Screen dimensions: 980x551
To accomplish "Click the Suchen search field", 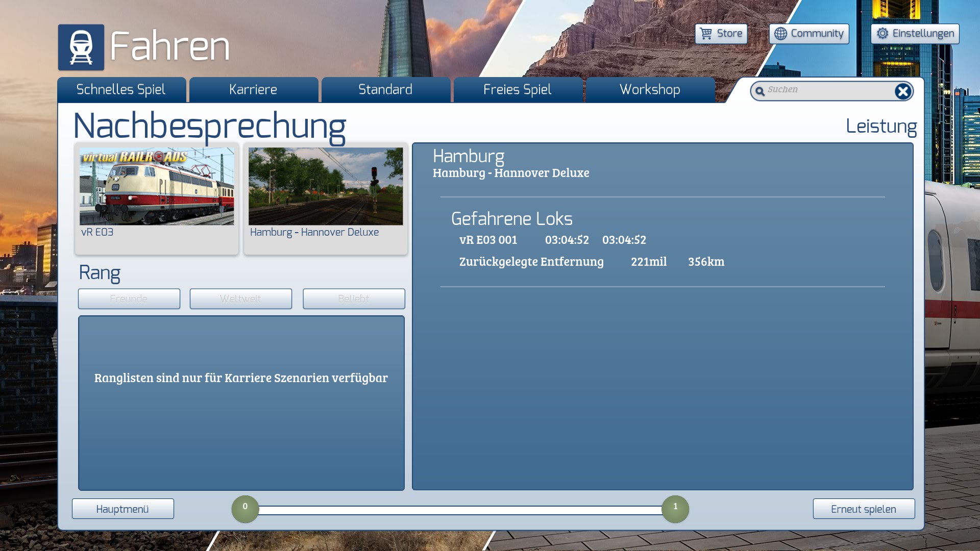I will tap(827, 90).
